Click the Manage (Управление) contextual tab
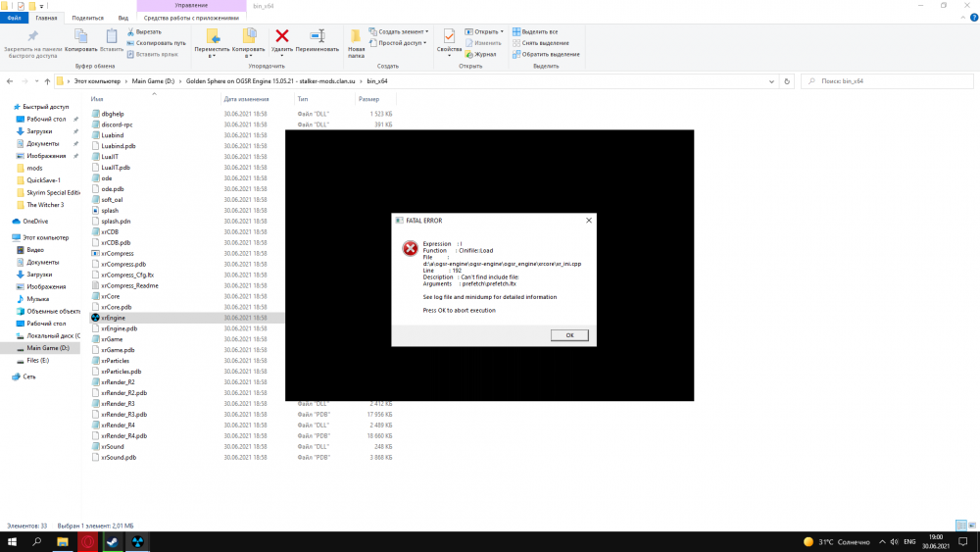The height and width of the screenshot is (552, 980). point(191,6)
